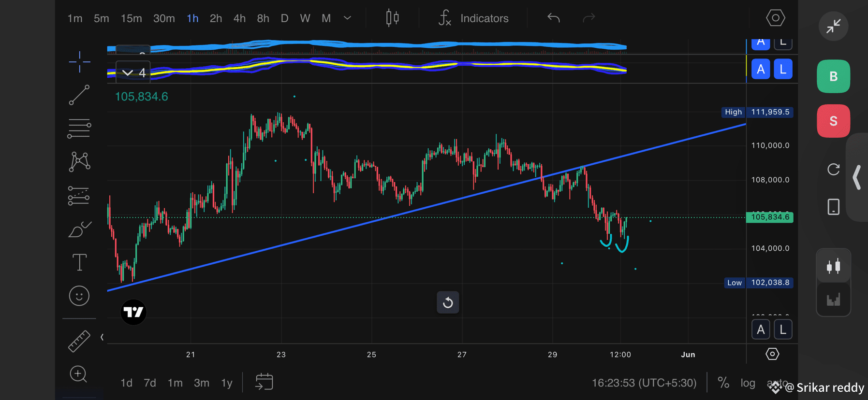
Task: Click the red S sell button
Action: pos(834,121)
